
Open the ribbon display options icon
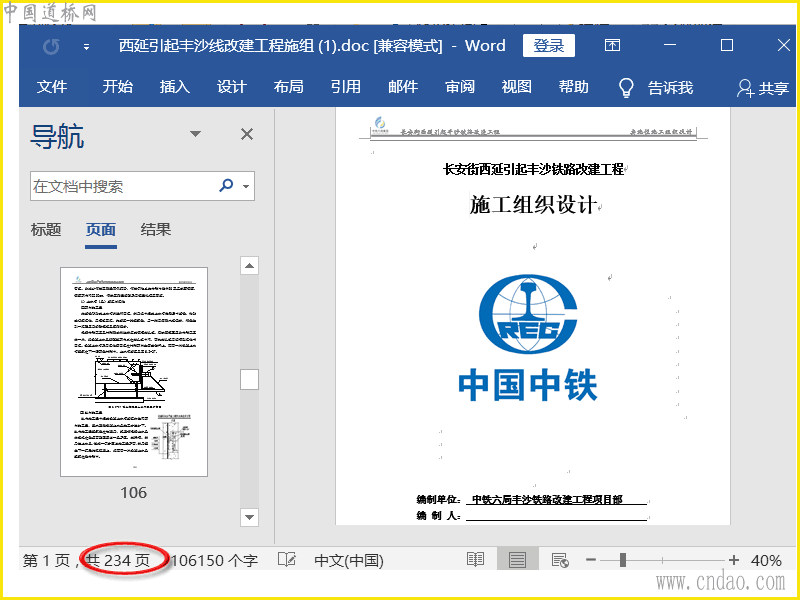click(x=612, y=45)
